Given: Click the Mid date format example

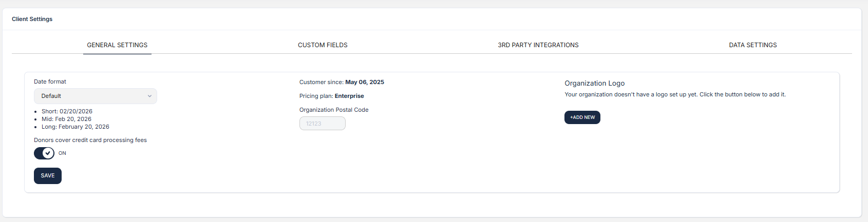Looking at the screenshot, I should 66,119.
